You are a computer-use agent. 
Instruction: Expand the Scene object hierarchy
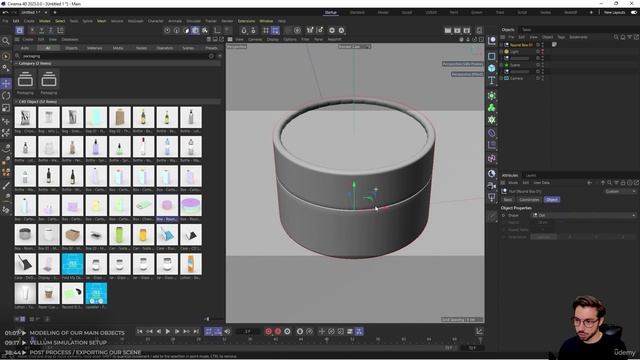[501, 65]
